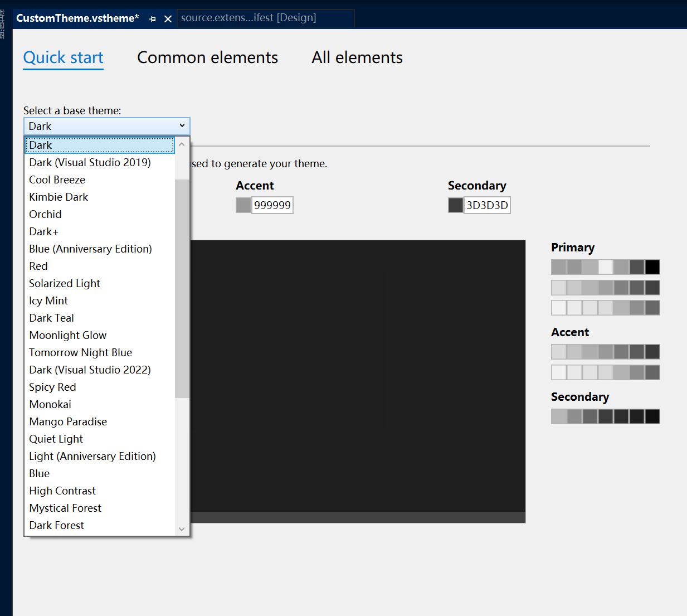Pick High Contrast base theme

[x=62, y=491]
